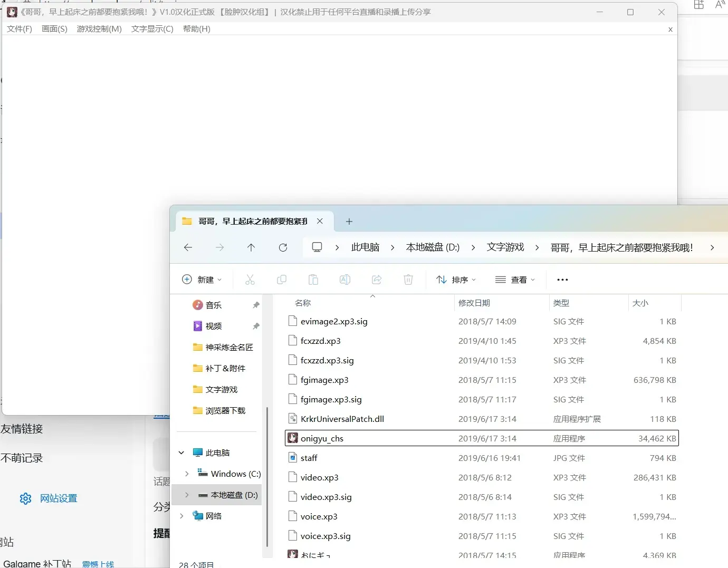728x568 pixels.
Task: Click 文字游戏 in the breadcrumb
Action: pos(505,247)
